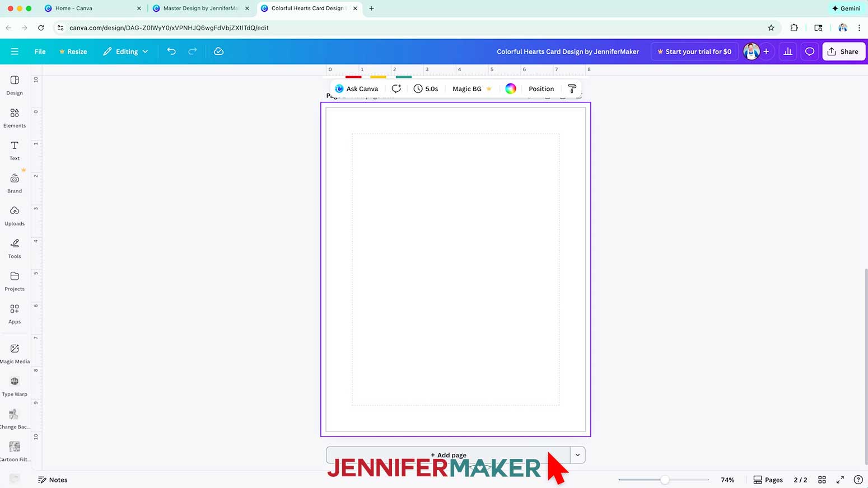Toggle the Pages view
Viewport: 868px width, 488px height.
point(768,480)
